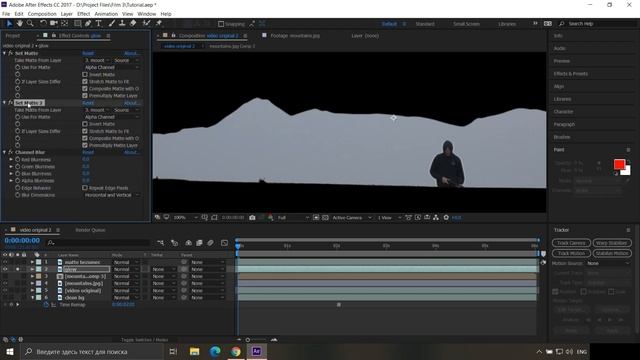Click Track Camera button in Tracker
The width and height of the screenshot is (640, 360).
pos(571,243)
